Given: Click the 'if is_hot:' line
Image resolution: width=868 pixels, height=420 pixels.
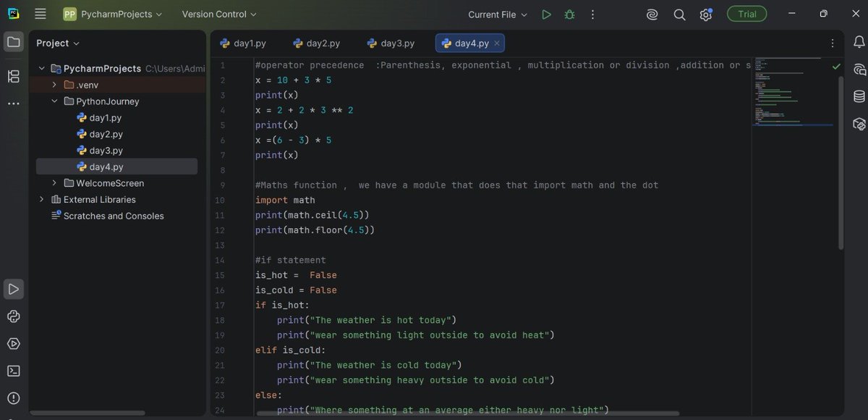Looking at the screenshot, I should [x=282, y=305].
